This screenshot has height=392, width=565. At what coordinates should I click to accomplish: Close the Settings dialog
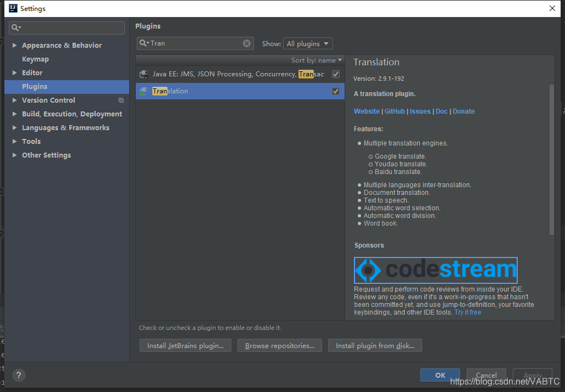(552, 8)
